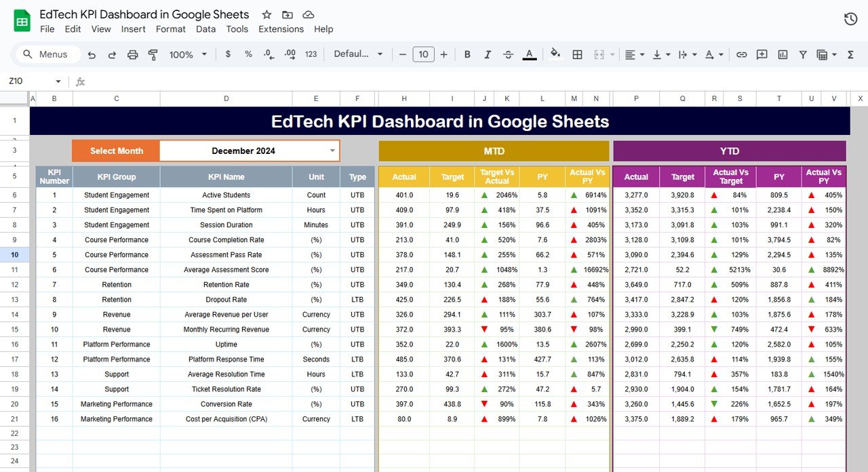Open the Functions sigma menu
This screenshot has height=472, width=868.
(x=852, y=54)
